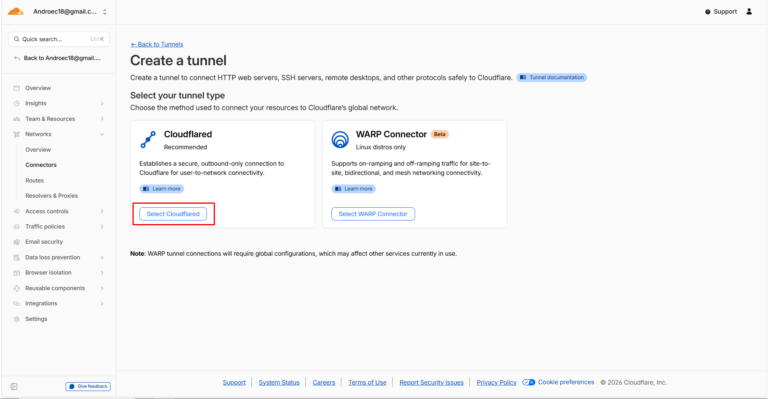Expand the Data loss prevention chevron

click(x=102, y=258)
